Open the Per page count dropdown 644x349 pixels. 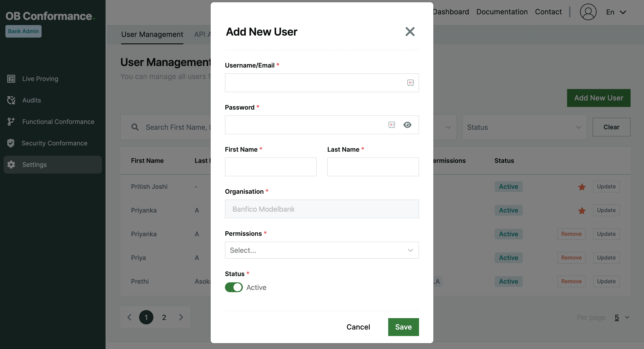(x=621, y=317)
